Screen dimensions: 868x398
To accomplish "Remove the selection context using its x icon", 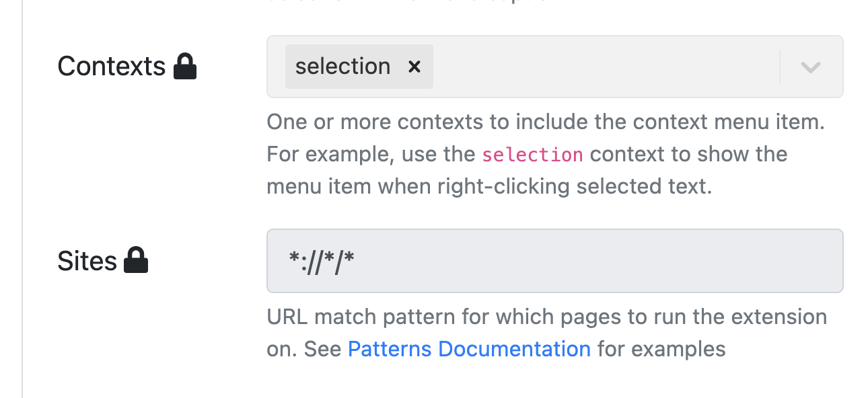I will click(415, 67).
